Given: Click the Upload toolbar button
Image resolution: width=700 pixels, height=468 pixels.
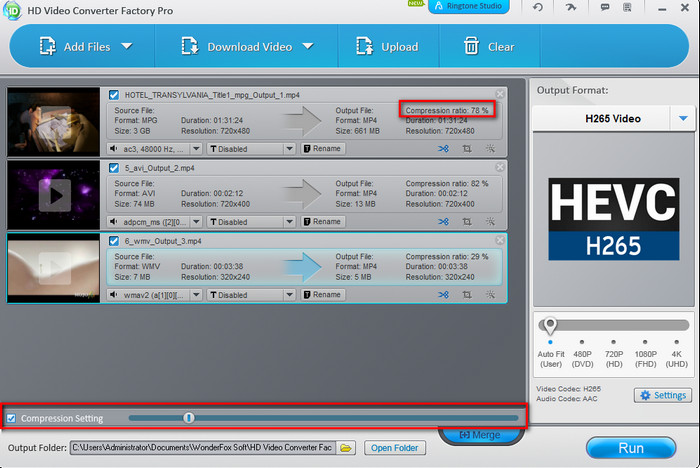Looking at the screenshot, I should click(387, 46).
